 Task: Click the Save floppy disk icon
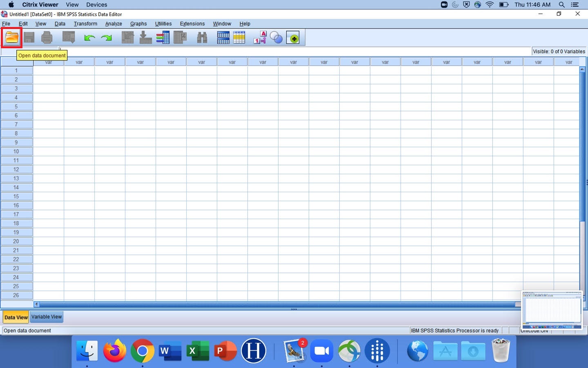(x=29, y=38)
